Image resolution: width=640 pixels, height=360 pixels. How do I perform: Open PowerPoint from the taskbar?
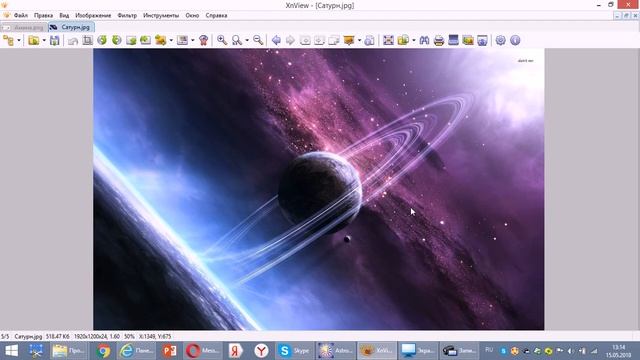[x=169, y=351]
